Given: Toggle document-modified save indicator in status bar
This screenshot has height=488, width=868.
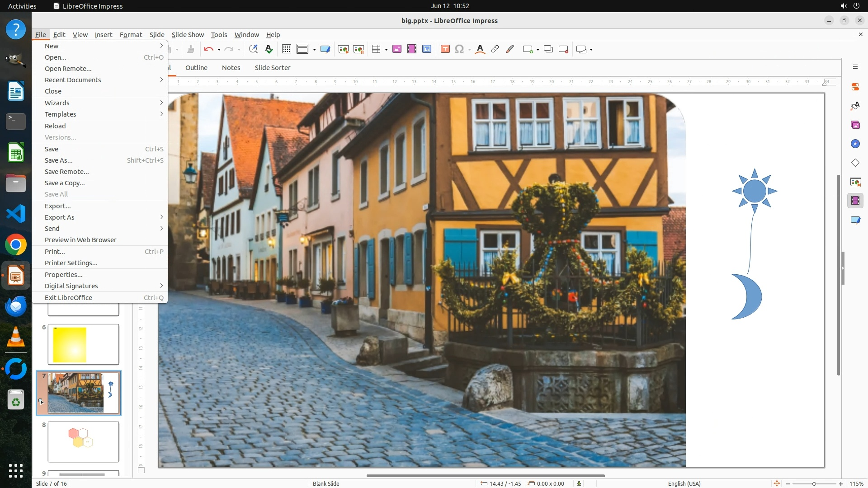Looking at the screenshot, I should (x=579, y=483).
